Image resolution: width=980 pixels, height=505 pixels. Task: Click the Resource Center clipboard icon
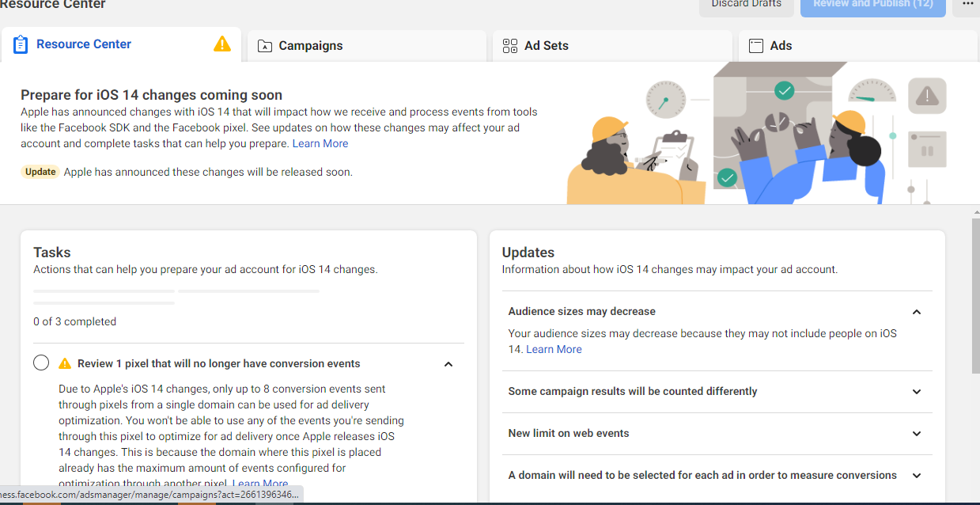pyautogui.click(x=21, y=44)
